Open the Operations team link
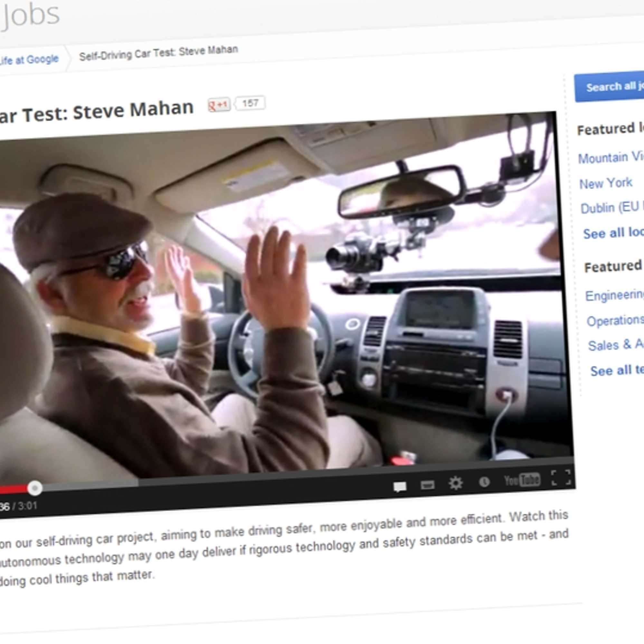The image size is (644, 644). tap(615, 320)
